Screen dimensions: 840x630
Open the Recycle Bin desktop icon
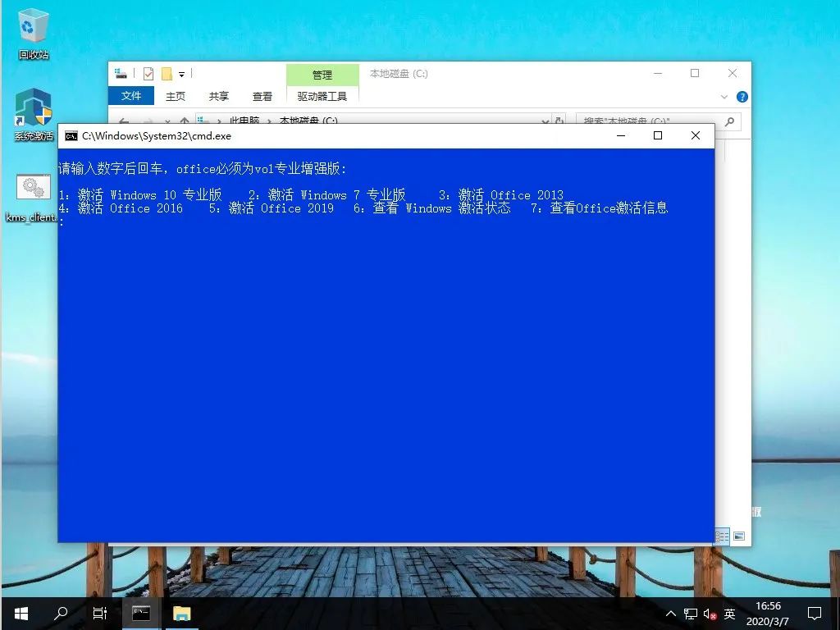coord(33,33)
